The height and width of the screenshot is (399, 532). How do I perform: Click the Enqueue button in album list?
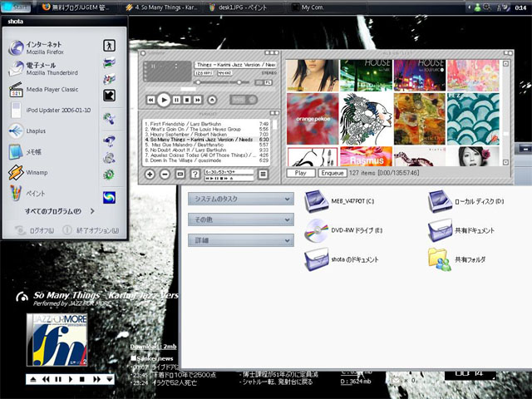(x=332, y=173)
